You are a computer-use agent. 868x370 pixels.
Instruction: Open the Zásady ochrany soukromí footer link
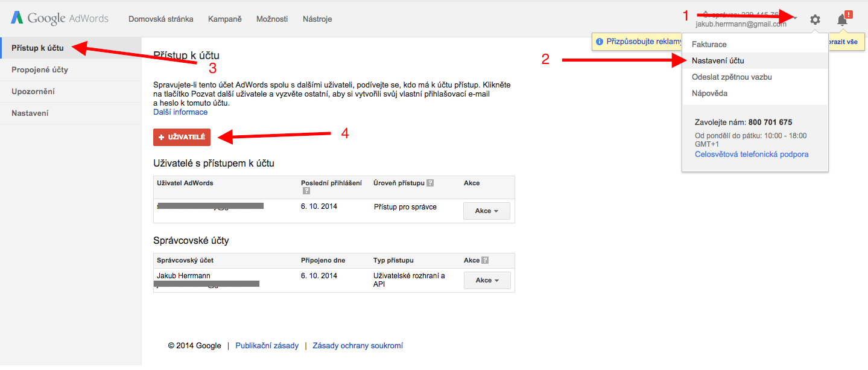pos(358,345)
